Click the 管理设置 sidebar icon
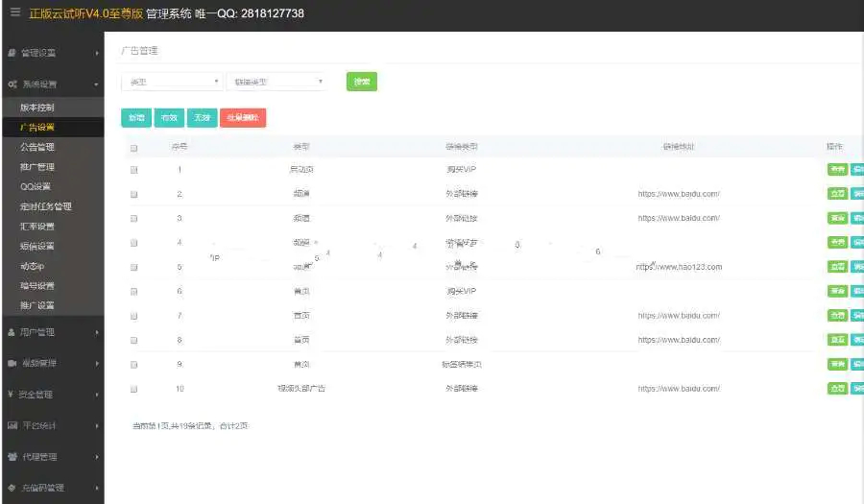This screenshot has width=864, height=504. tap(12, 53)
